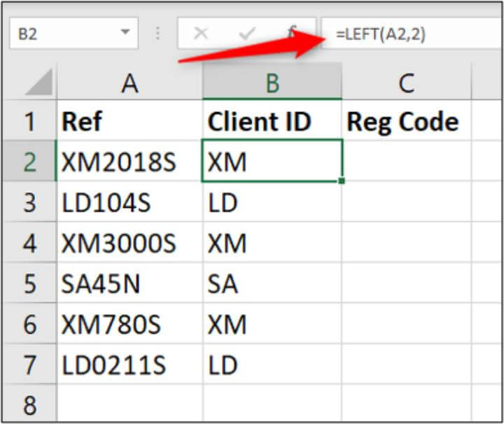Select cell containing LD0211S
This screenshot has height=424, width=504.
[129, 365]
